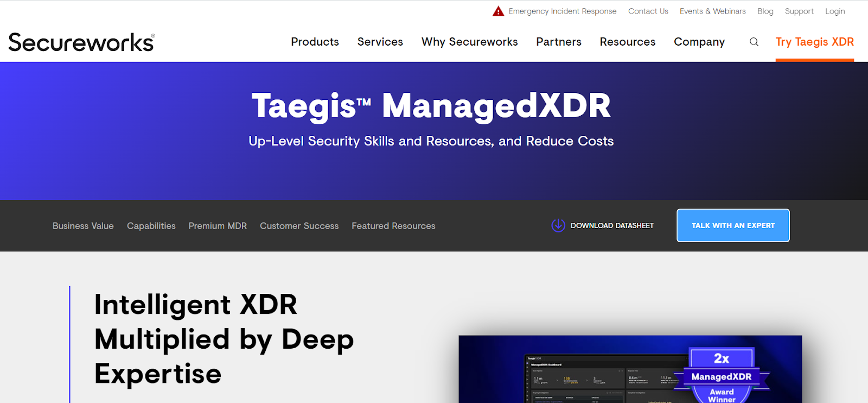Jump to Featured Resources section
Viewport: 868px width, 403px height.
(393, 226)
